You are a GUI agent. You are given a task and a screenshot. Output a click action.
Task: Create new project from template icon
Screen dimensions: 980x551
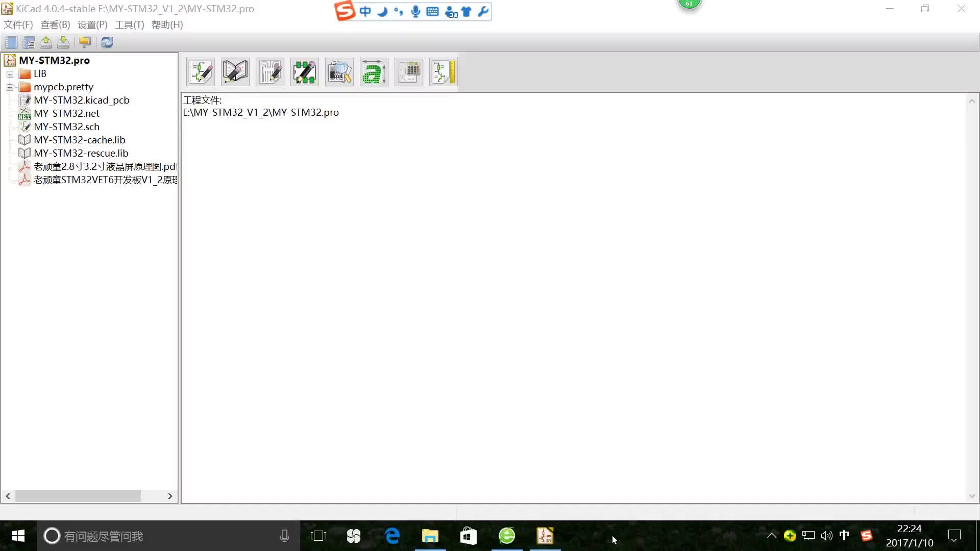click(29, 42)
